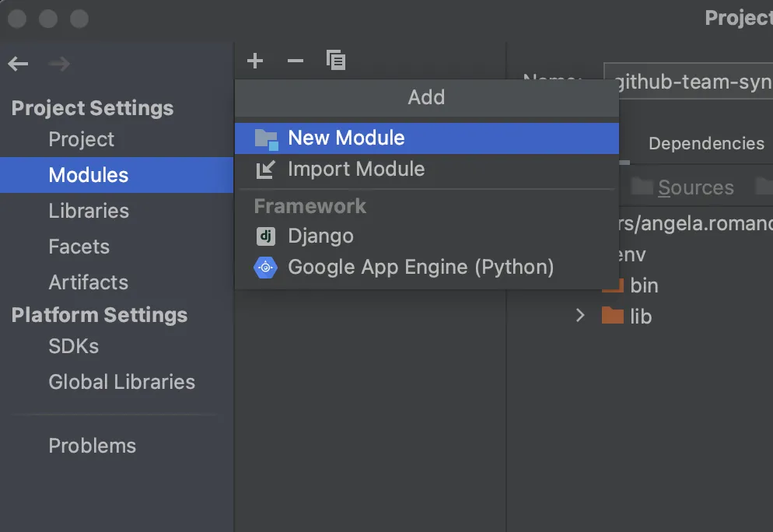This screenshot has height=532, width=773.
Task: Click the Import Module arrow icon
Action: (x=265, y=169)
